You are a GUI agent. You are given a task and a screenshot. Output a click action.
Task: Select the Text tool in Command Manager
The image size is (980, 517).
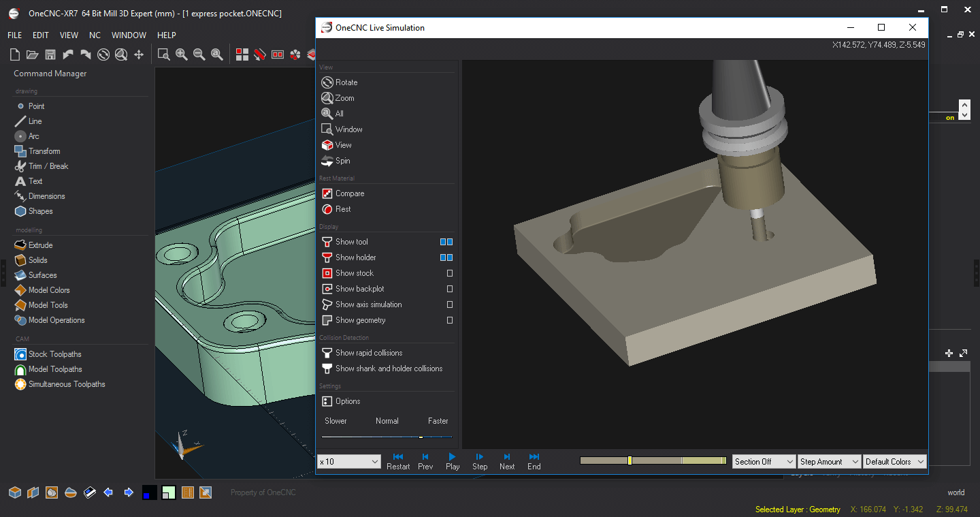(29, 181)
